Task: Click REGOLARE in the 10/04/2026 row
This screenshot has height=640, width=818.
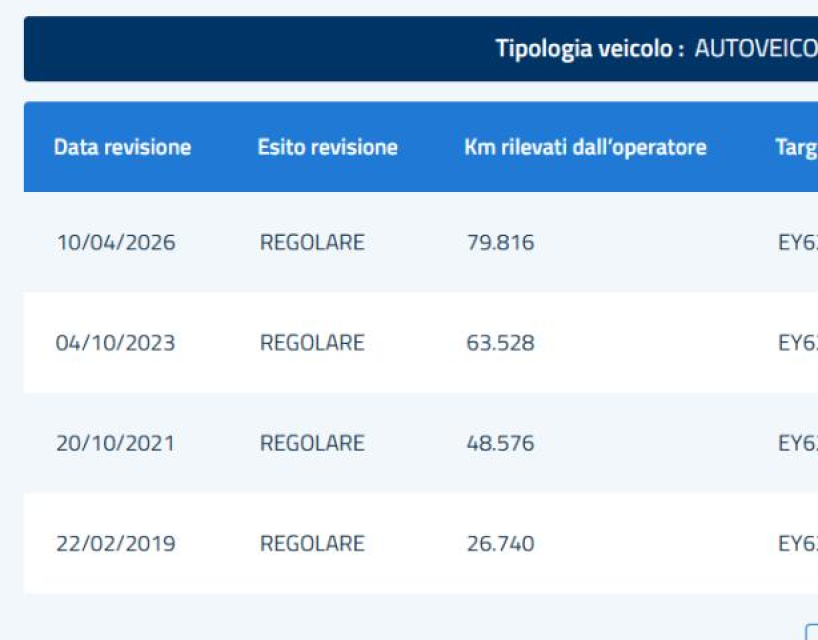Action: tap(312, 242)
